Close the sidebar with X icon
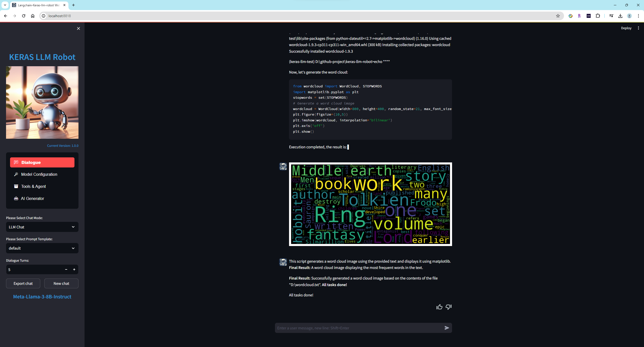 coord(78,28)
